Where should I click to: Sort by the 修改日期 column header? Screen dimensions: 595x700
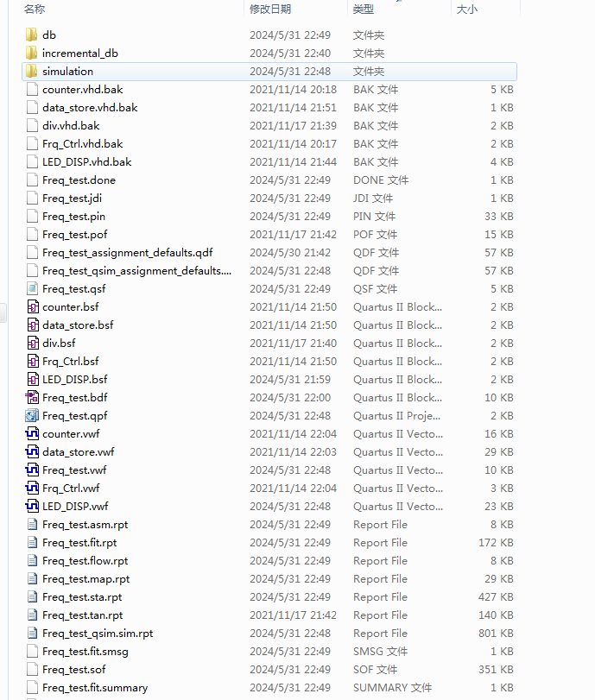270,9
